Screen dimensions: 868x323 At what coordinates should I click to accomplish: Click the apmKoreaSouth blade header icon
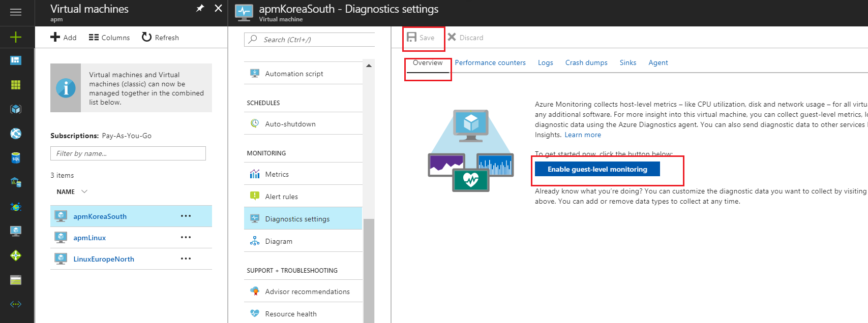pos(244,12)
